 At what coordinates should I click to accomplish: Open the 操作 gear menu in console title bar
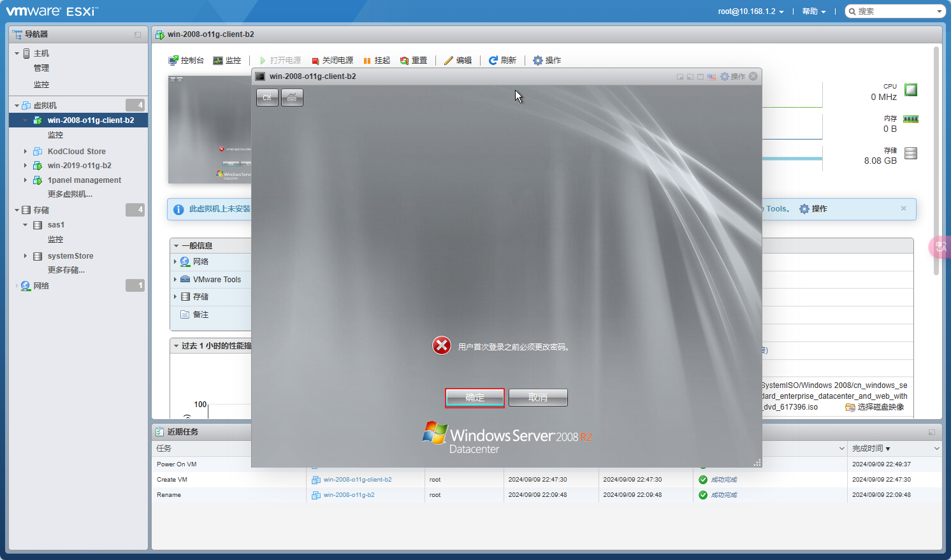pos(732,76)
